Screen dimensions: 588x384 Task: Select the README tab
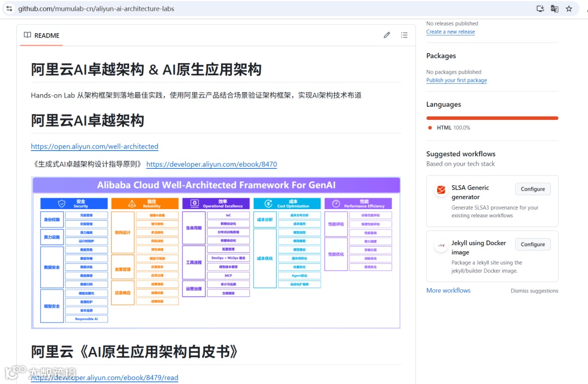pos(41,35)
